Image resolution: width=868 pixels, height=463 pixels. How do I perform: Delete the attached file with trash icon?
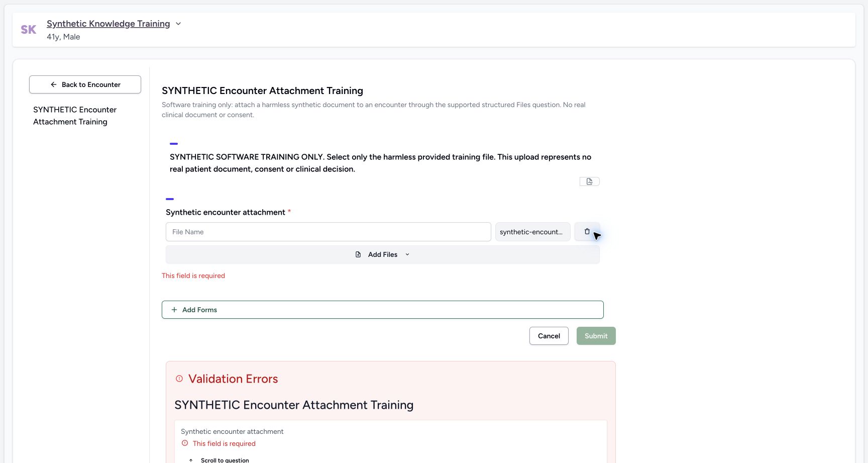587,232
